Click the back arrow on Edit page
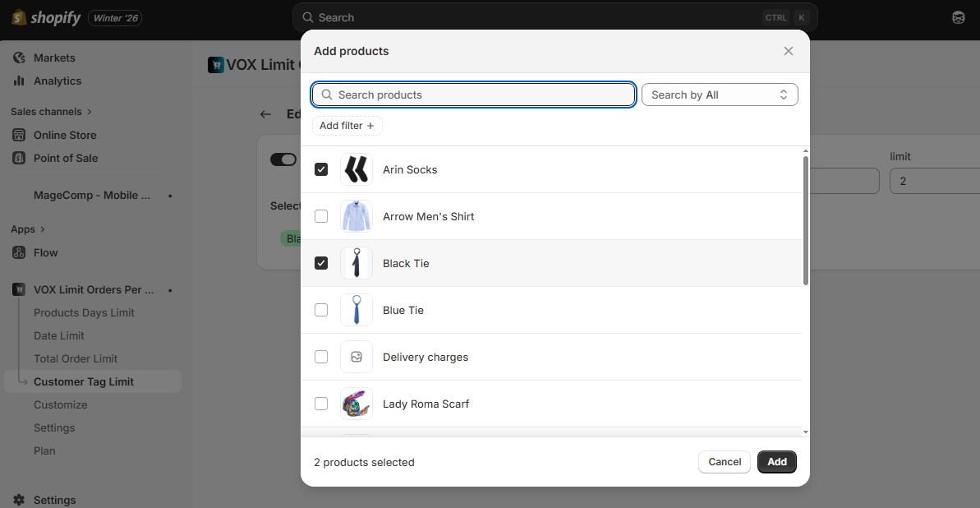 265,114
